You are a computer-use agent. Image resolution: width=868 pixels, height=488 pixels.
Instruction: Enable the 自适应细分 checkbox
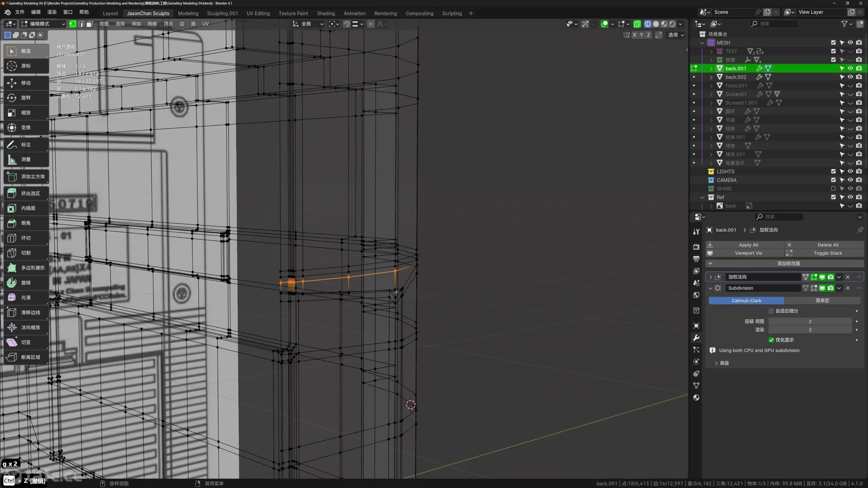click(771, 311)
